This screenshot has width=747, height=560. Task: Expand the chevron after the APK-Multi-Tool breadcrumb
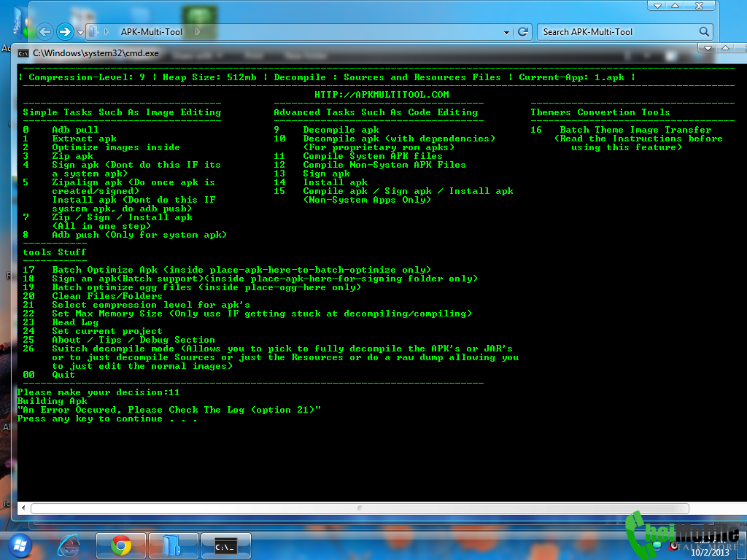[197, 32]
